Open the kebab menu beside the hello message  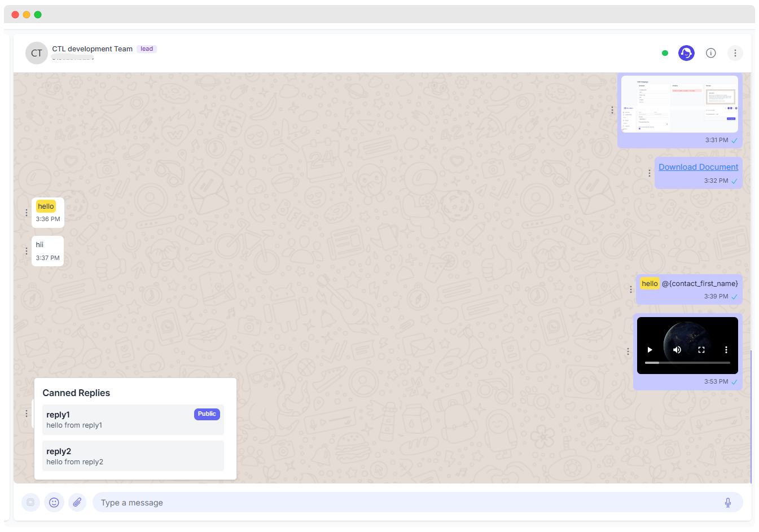27,213
